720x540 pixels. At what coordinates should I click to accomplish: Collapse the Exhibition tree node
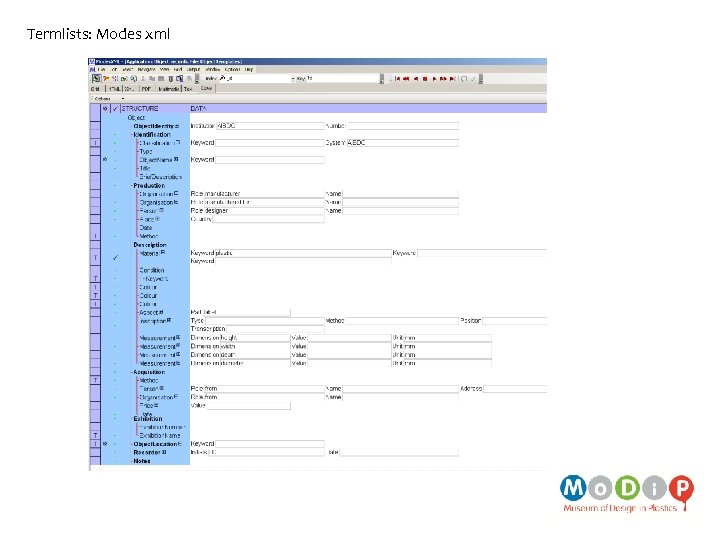(x=132, y=419)
